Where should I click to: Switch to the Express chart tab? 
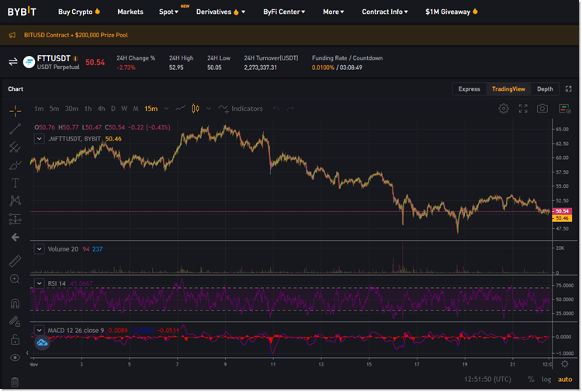click(x=469, y=88)
